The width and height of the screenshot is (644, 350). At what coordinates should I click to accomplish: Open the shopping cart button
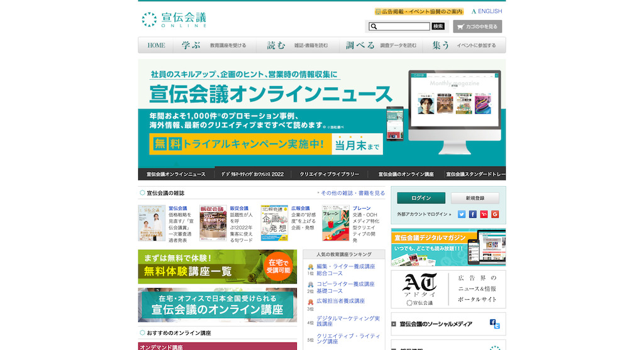(x=477, y=26)
